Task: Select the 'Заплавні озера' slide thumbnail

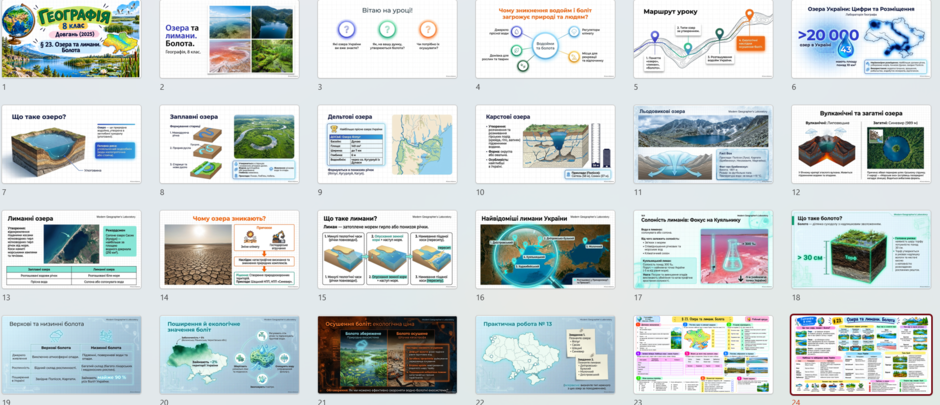Action: pyautogui.click(x=229, y=144)
